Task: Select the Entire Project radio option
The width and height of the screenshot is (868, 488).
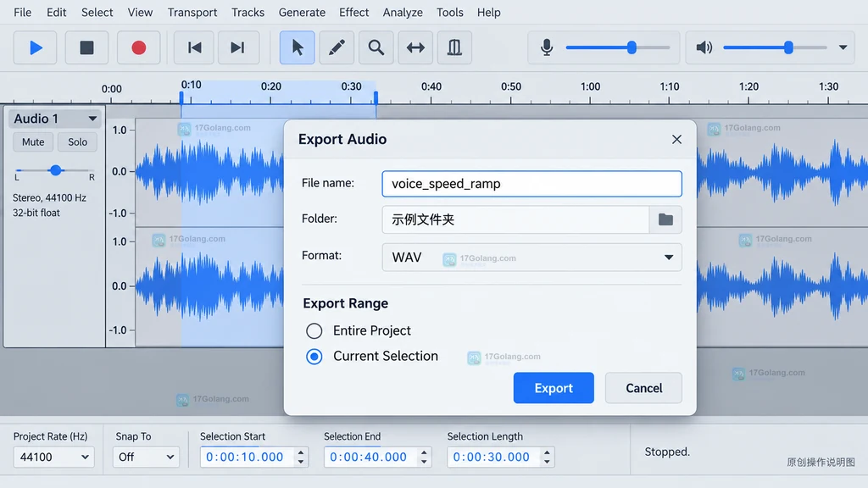Action: (x=314, y=331)
